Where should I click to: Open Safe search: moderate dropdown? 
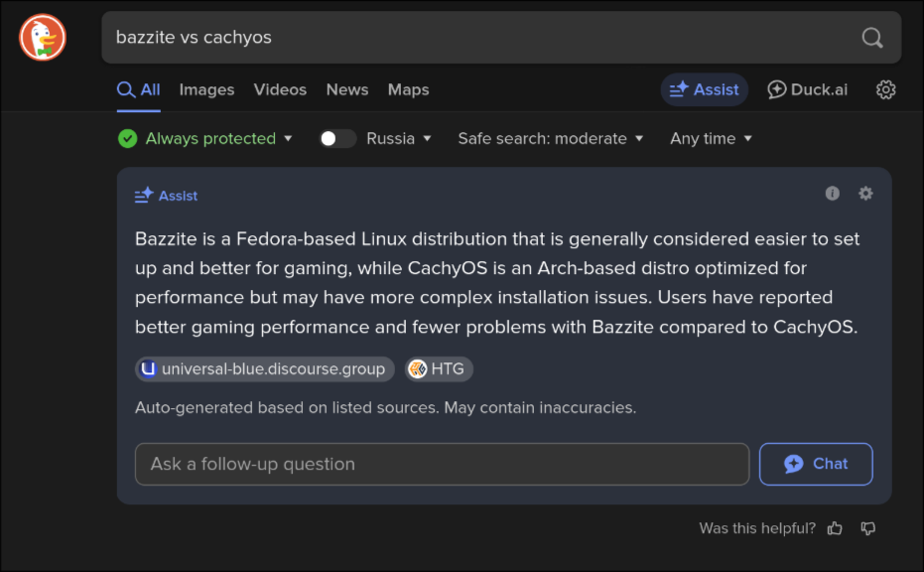pos(551,139)
